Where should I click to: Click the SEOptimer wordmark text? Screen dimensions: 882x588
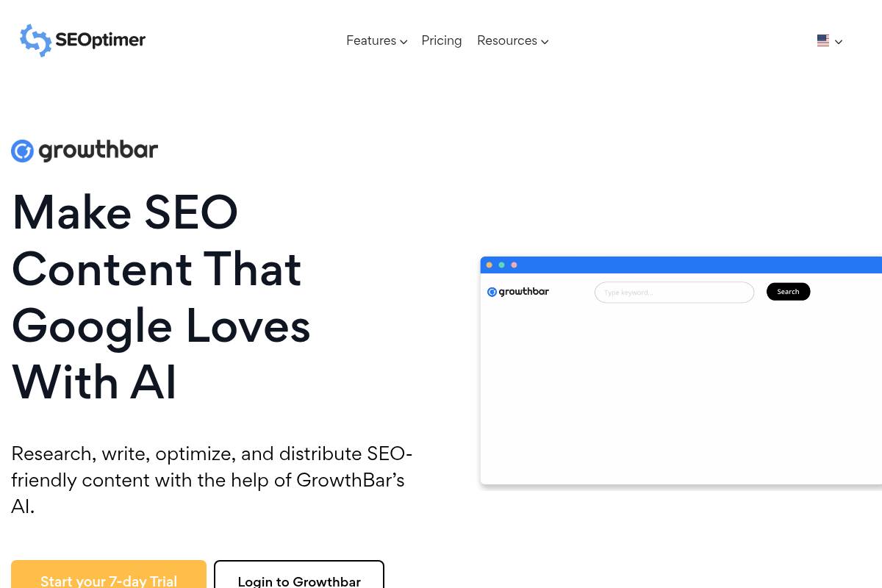pyautogui.click(x=101, y=40)
